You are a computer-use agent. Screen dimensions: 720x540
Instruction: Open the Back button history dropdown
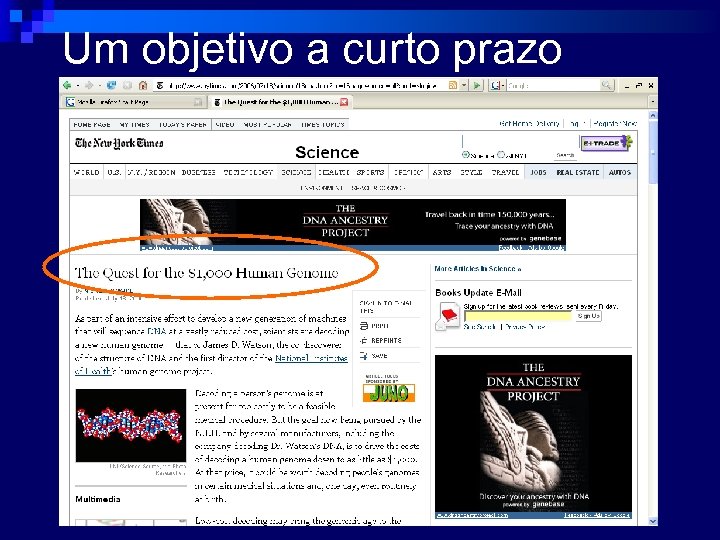click(x=78, y=85)
